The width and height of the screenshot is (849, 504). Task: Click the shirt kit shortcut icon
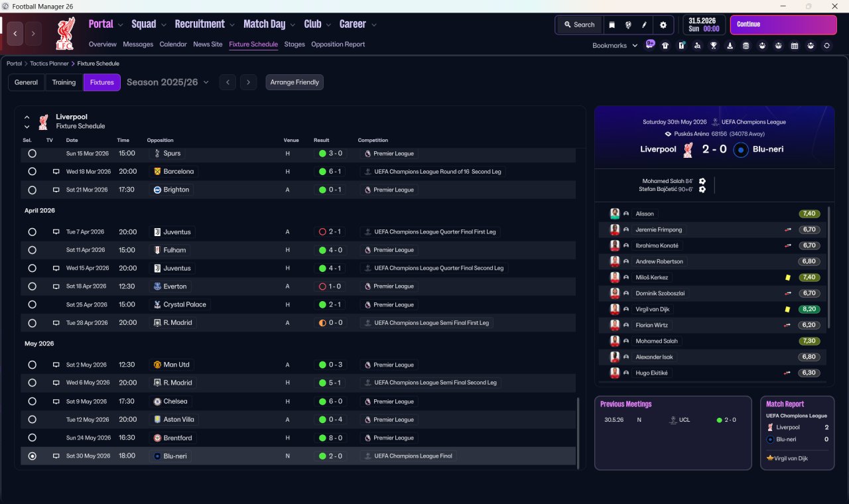pos(665,46)
